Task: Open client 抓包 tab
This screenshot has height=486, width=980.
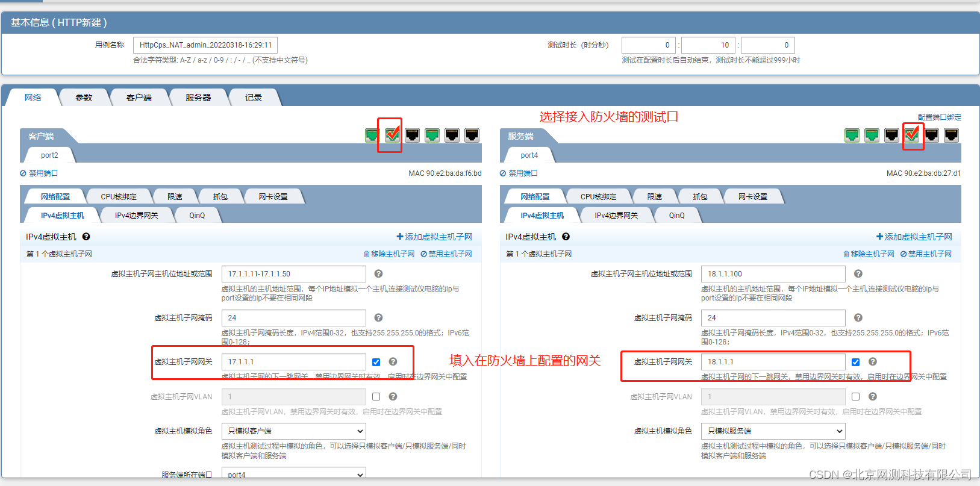Action: pyautogui.click(x=220, y=197)
